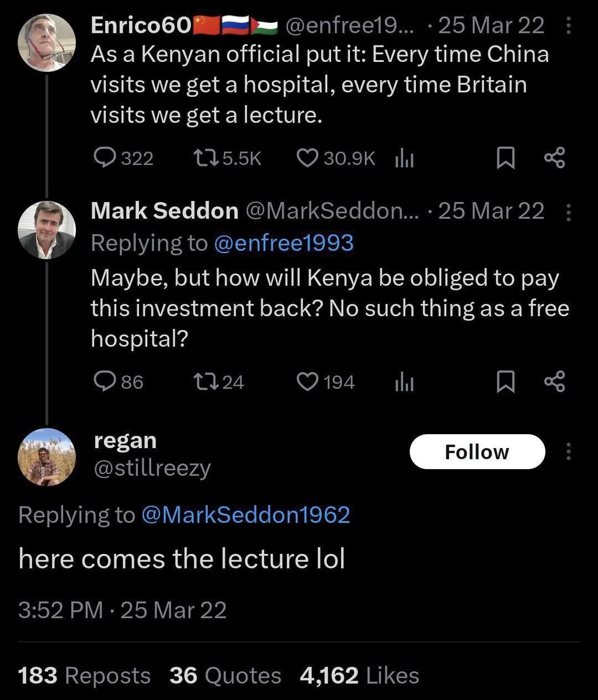The height and width of the screenshot is (700, 598).
Task: Bookmark Mark Seddon's reply
Action: pyautogui.click(x=503, y=382)
